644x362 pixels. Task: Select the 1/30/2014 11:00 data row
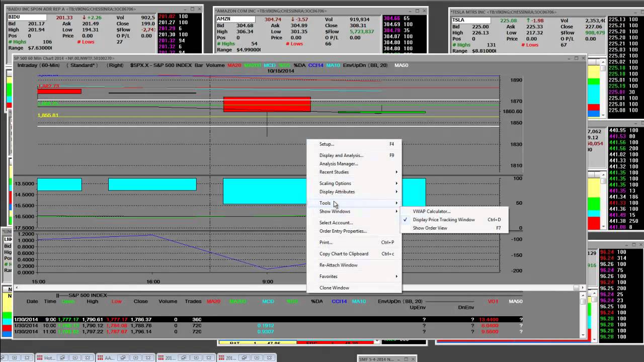[x=269, y=331]
